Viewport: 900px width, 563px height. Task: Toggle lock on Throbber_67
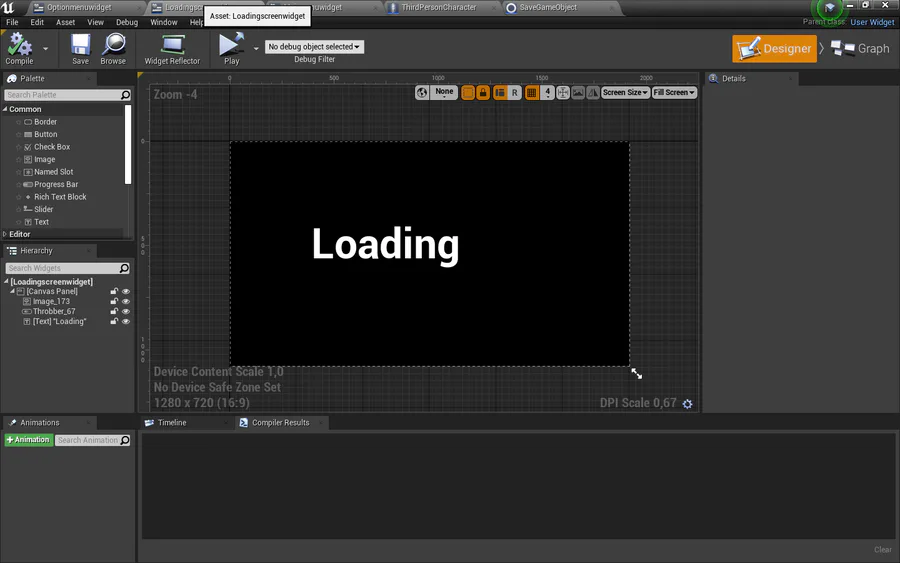point(114,311)
